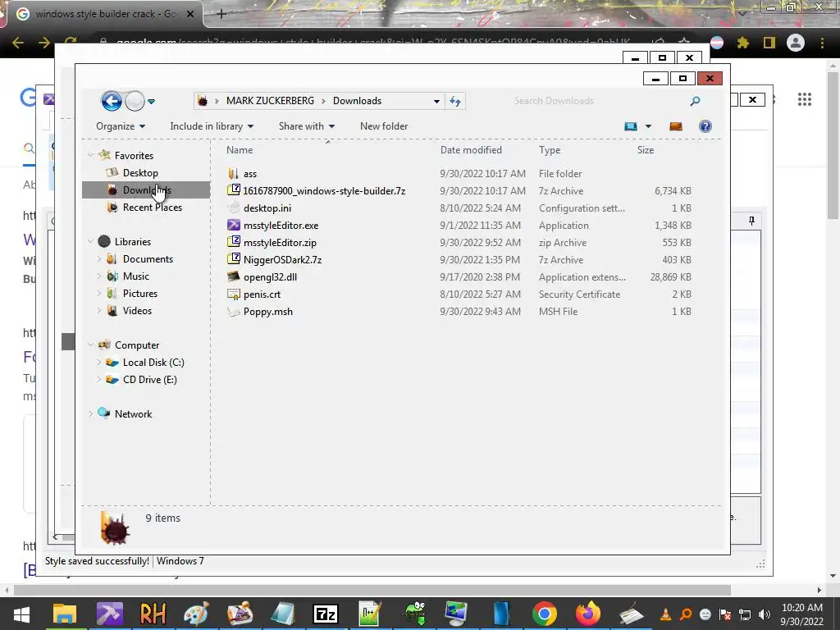The height and width of the screenshot is (630, 840).
Task: Select the Videos library
Action: [x=137, y=311]
